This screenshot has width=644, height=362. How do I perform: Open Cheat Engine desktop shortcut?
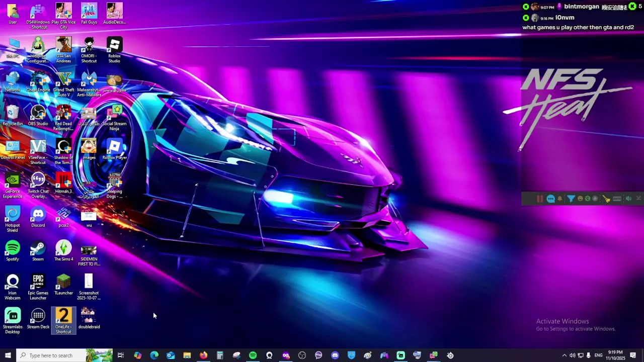point(38,82)
